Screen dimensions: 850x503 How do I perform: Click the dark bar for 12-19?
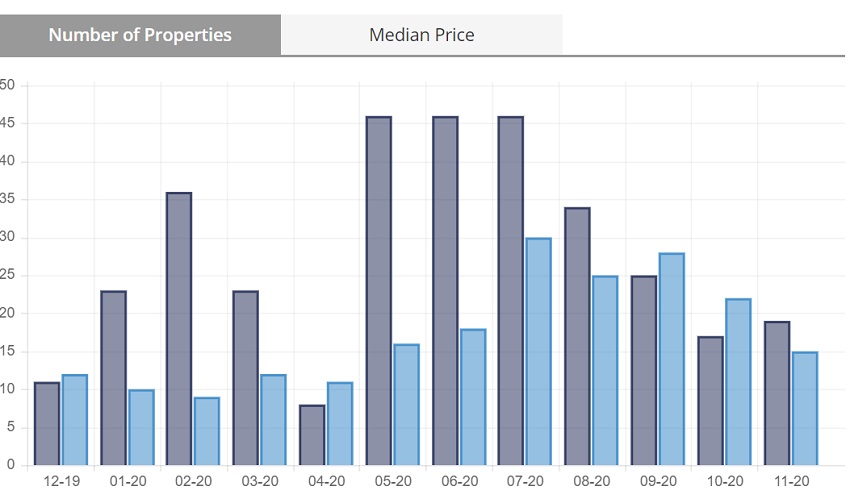[47, 424]
